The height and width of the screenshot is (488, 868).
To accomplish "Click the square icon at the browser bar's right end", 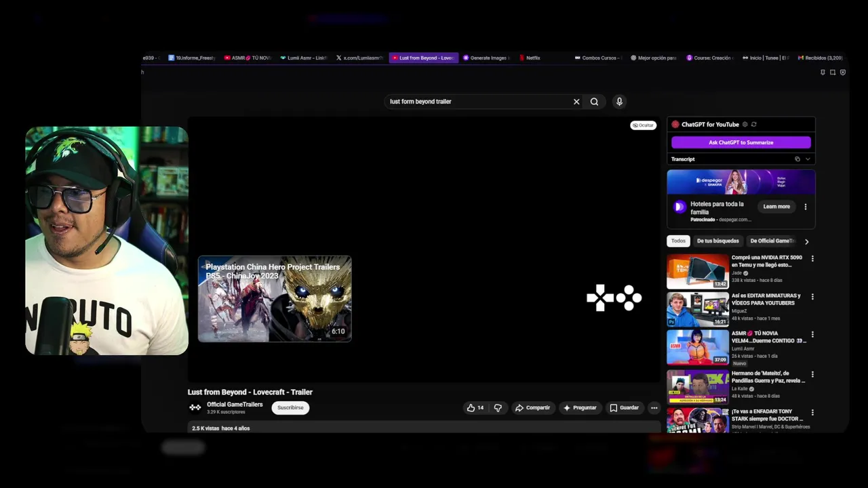I will (x=833, y=73).
